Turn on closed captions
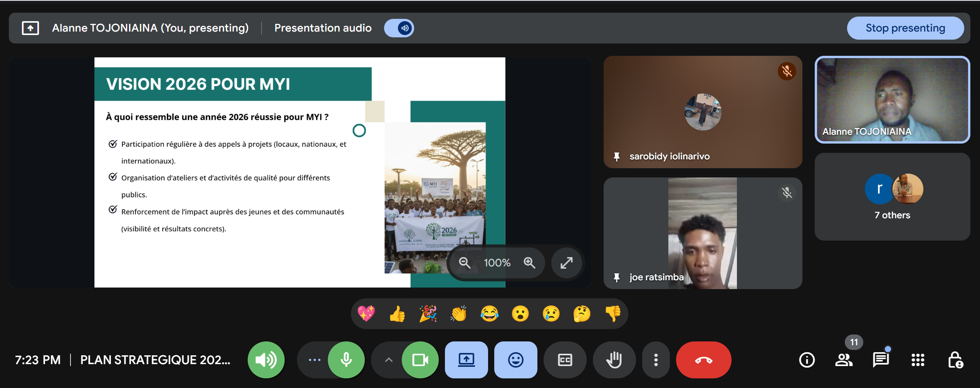Screen dimensions: 980x388 click(x=565, y=360)
